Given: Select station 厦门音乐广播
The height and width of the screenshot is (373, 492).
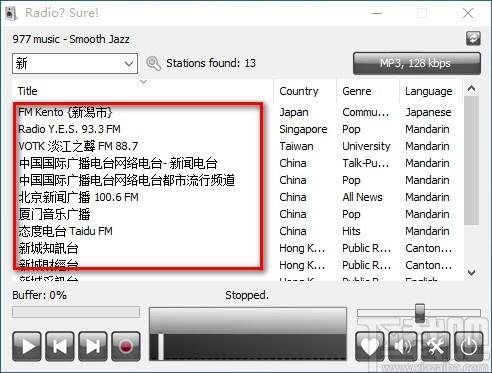Looking at the screenshot, I should pos(54,214).
